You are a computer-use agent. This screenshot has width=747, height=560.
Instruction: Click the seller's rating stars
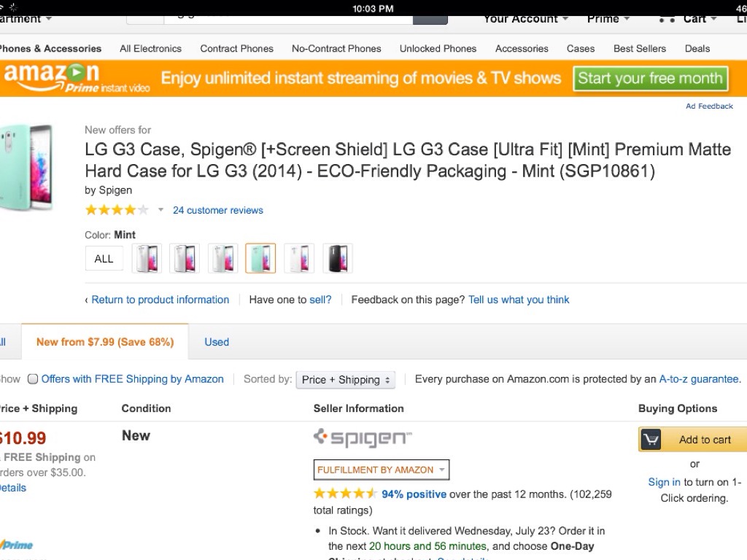(x=345, y=494)
